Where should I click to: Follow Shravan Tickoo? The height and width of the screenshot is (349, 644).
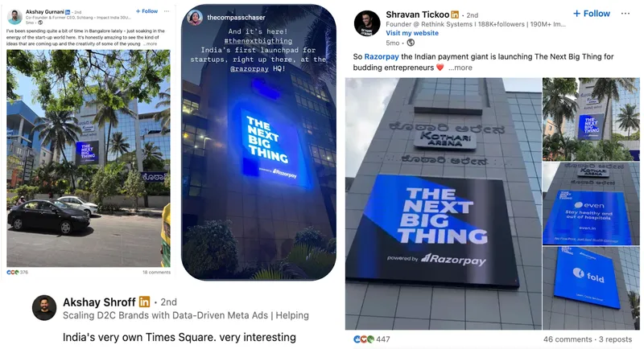coord(592,14)
